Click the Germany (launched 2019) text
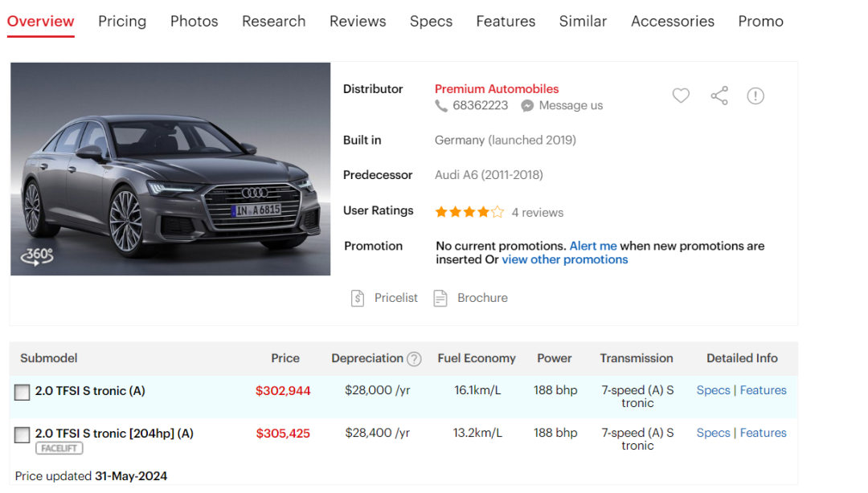This screenshot has width=868, height=493. (506, 141)
